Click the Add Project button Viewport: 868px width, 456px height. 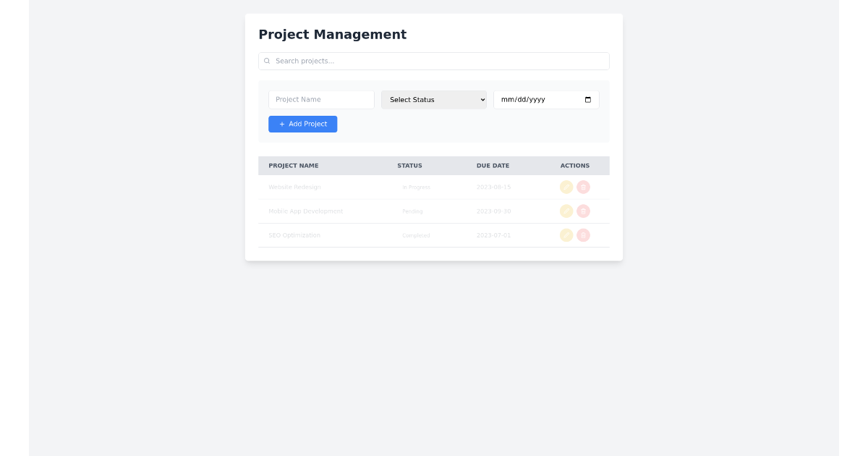[x=302, y=124]
